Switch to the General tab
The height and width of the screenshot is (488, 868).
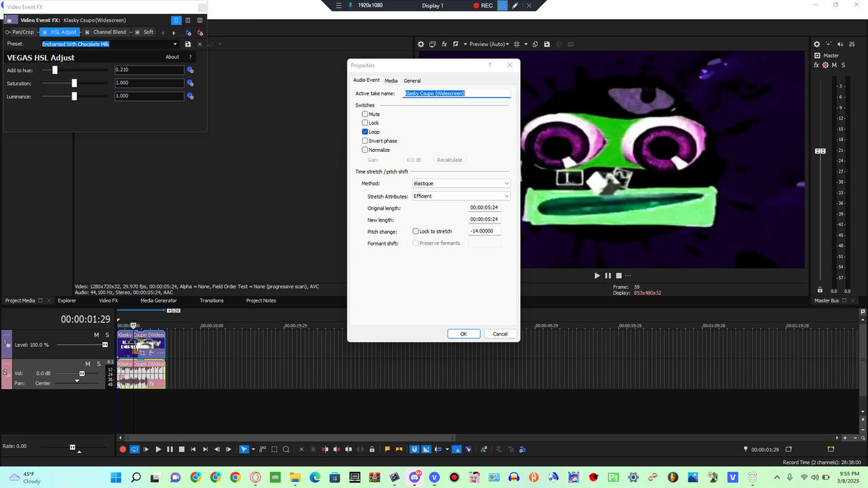coord(412,81)
